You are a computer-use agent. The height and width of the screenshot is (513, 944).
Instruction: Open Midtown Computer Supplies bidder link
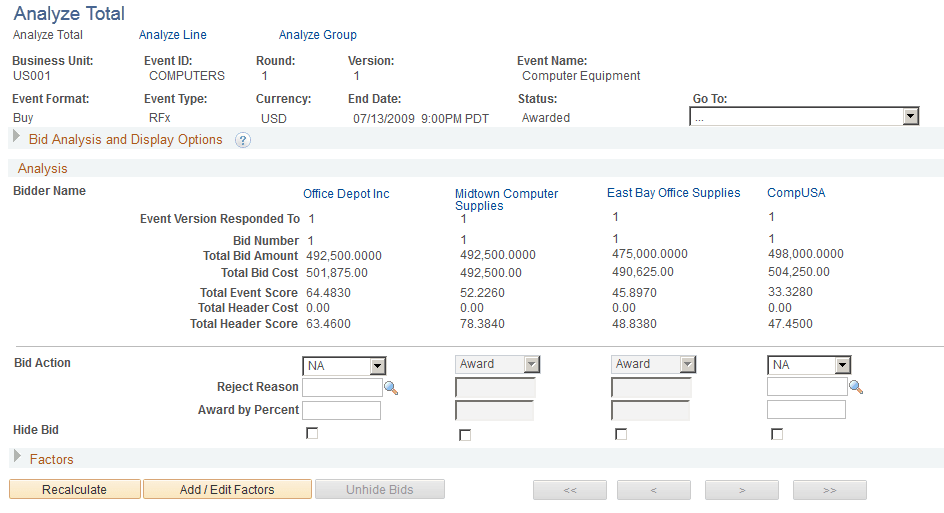point(506,199)
